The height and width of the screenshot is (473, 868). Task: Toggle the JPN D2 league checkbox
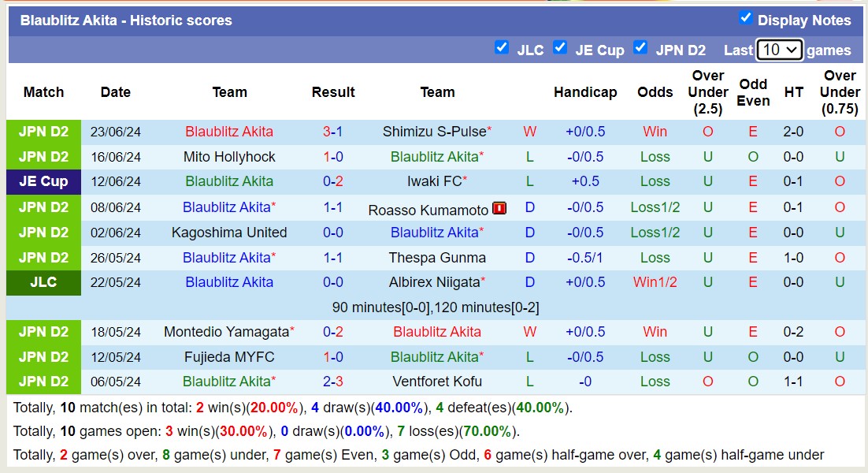coord(640,47)
